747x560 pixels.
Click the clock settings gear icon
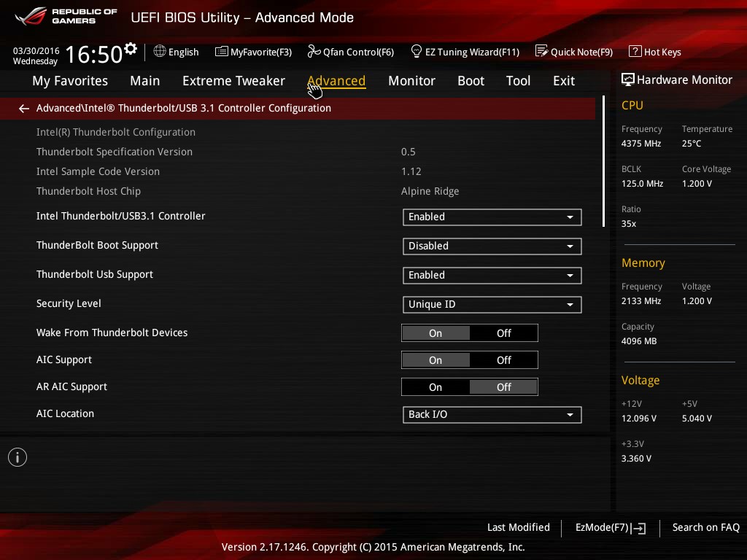tap(131, 49)
